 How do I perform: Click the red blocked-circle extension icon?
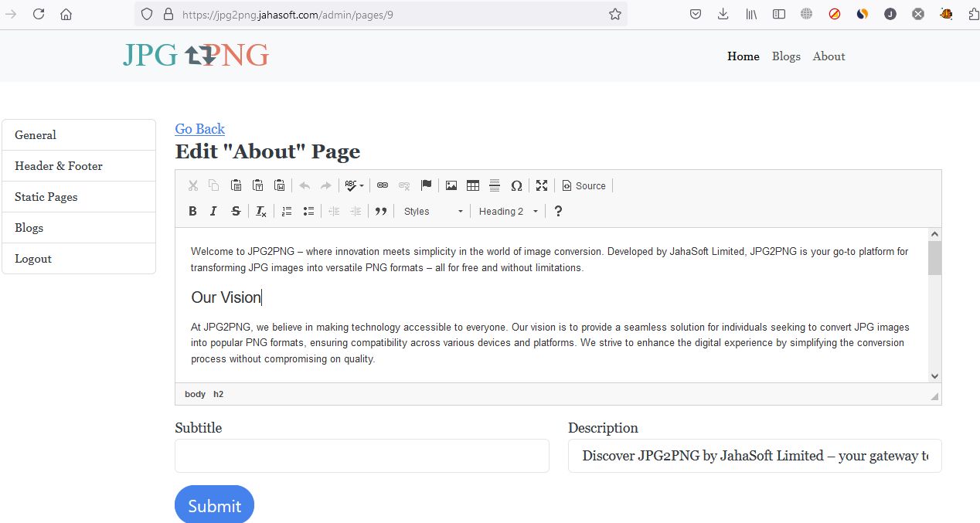point(835,14)
